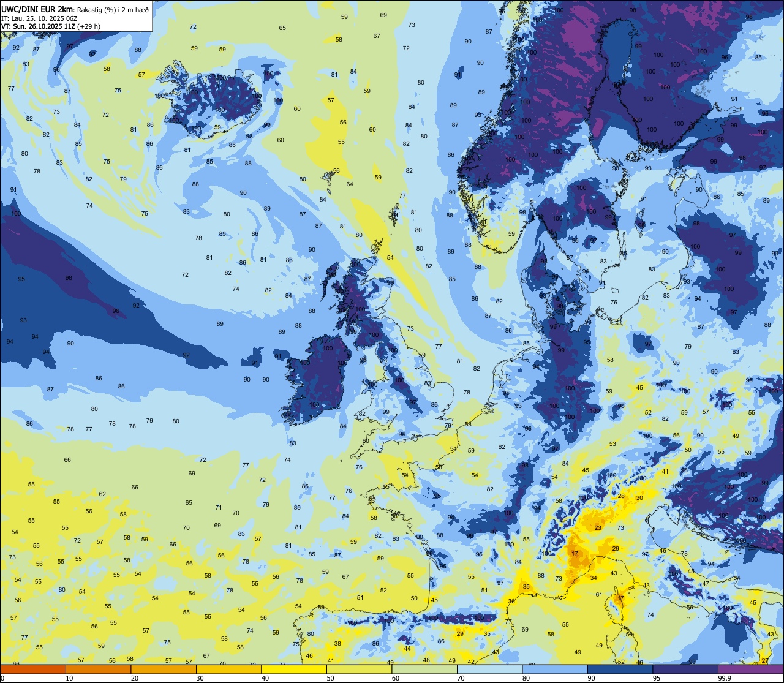This screenshot has height=683, width=784.
Task: Click the "UWC/DINI EUR 2km" model title
Action: click(x=37, y=9)
